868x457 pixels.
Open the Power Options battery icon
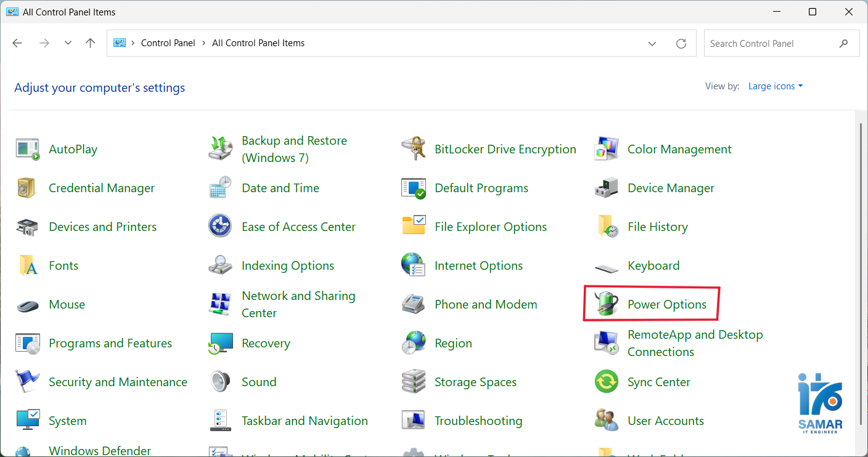[606, 304]
